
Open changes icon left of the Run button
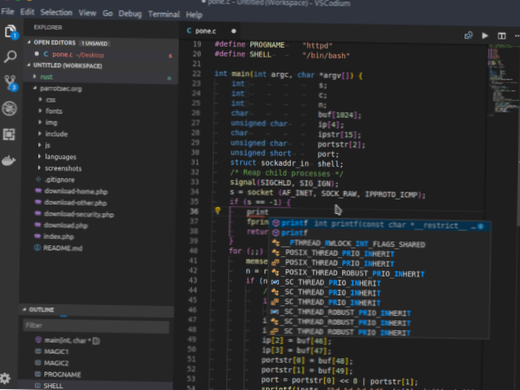click(468, 35)
